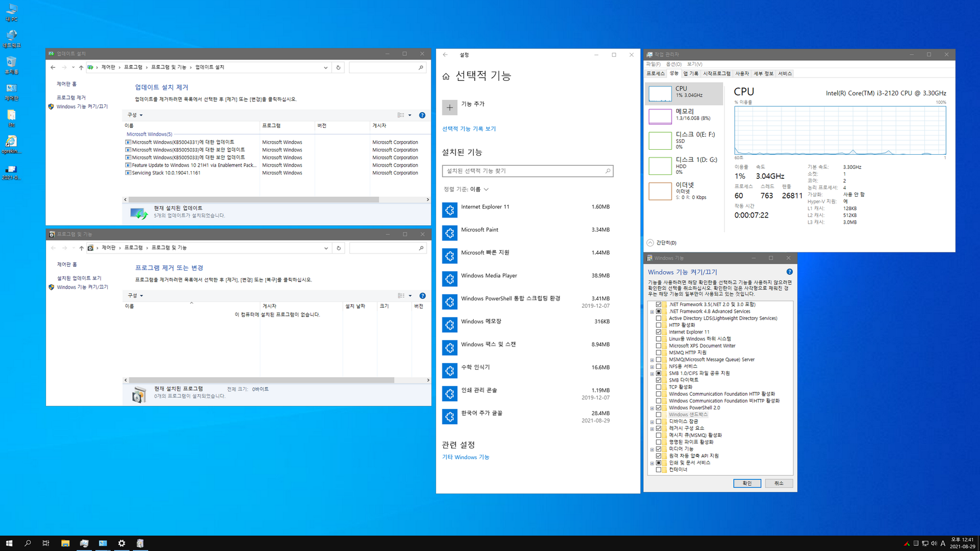The image size is (980, 551).
Task: Switch to 프로세스 tab in Task Manager
Action: pyautogui.click(x=655, y=73)
